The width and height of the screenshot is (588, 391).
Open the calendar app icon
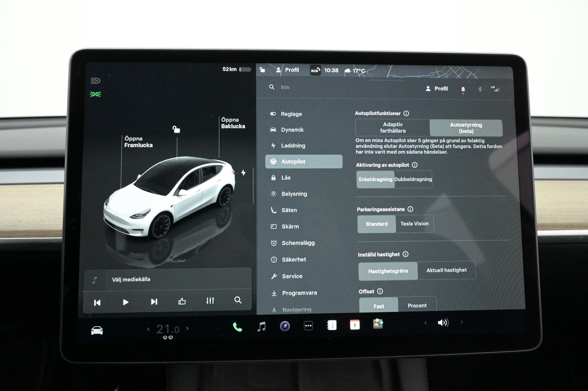354,325
